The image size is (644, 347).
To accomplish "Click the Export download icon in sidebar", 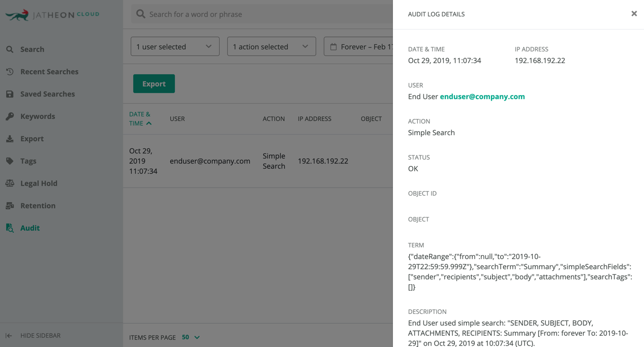I will coord(10,139).
